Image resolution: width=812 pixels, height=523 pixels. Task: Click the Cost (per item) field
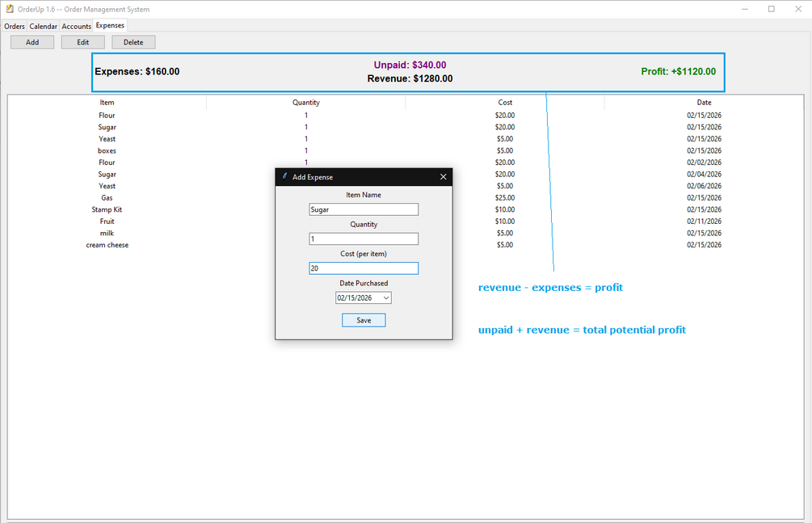coord(364,268)
